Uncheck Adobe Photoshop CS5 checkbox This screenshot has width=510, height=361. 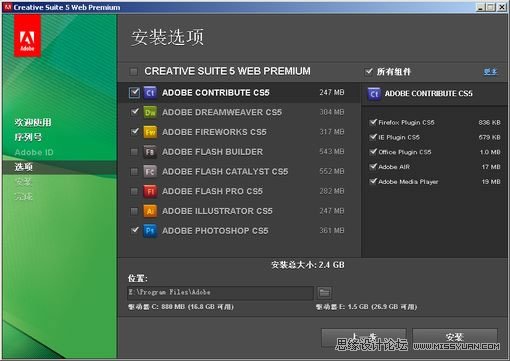point(135,230)
